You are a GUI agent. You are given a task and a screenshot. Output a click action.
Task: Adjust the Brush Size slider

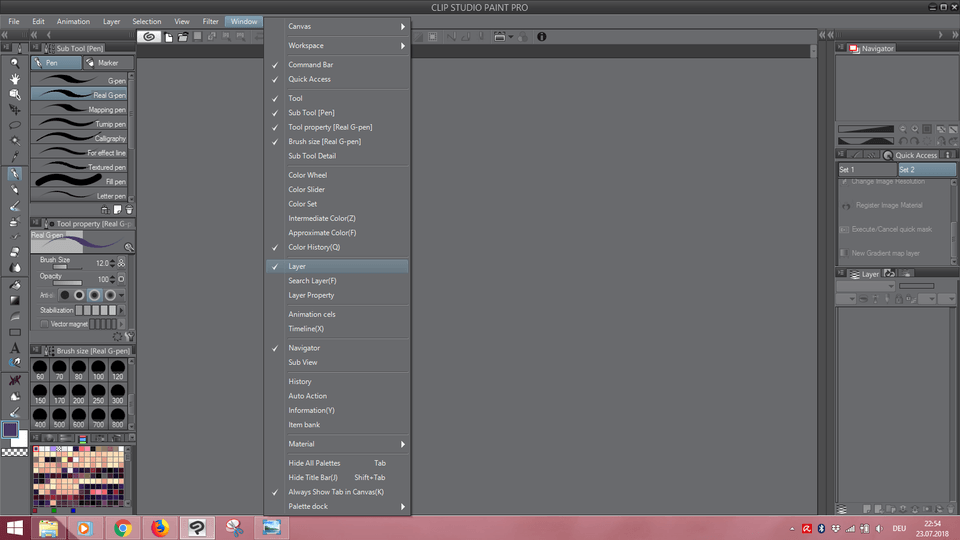click(x=67, y=267)
